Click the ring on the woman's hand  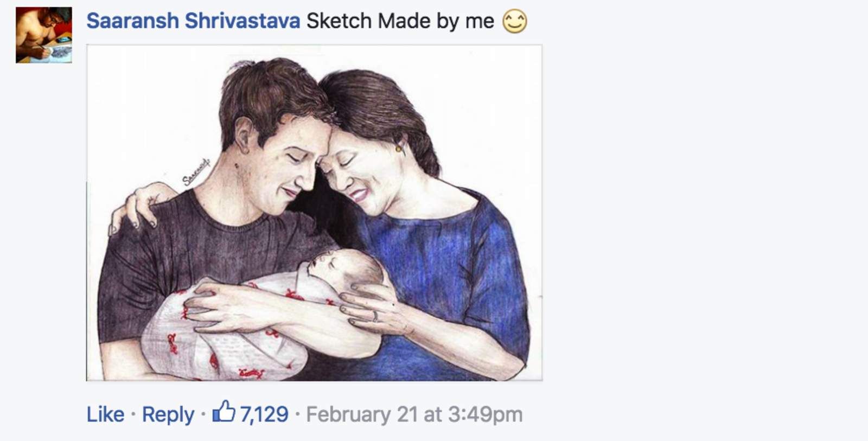click(x=374, y=316)
